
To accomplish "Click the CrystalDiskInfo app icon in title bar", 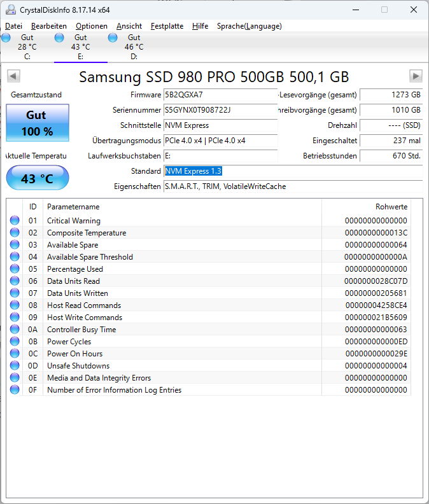I will (11, 10).
